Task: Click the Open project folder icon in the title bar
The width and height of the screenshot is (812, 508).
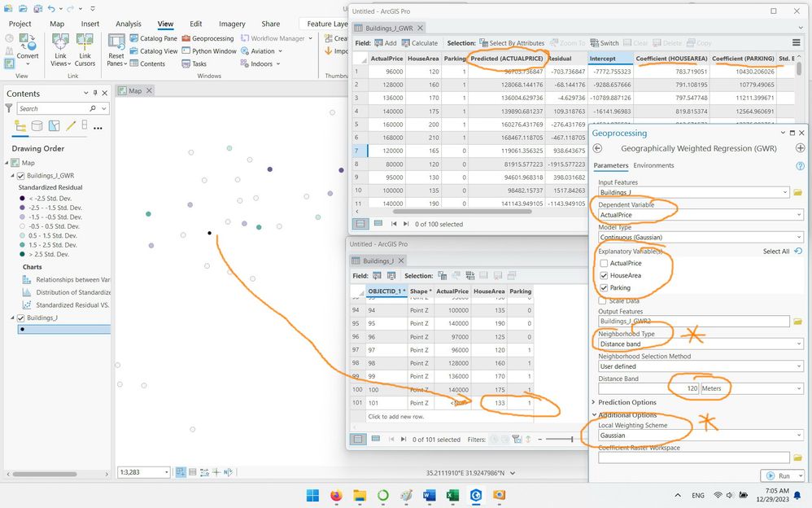Action: [23, 9]
